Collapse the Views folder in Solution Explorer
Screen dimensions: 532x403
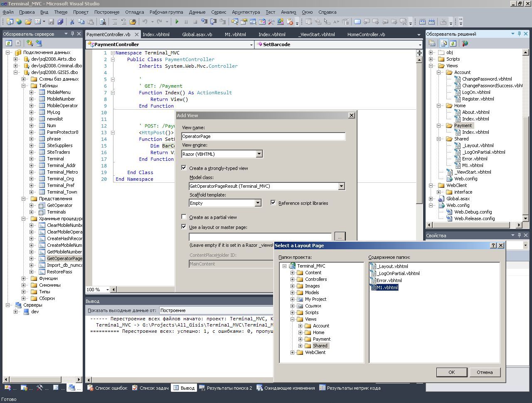431,66
